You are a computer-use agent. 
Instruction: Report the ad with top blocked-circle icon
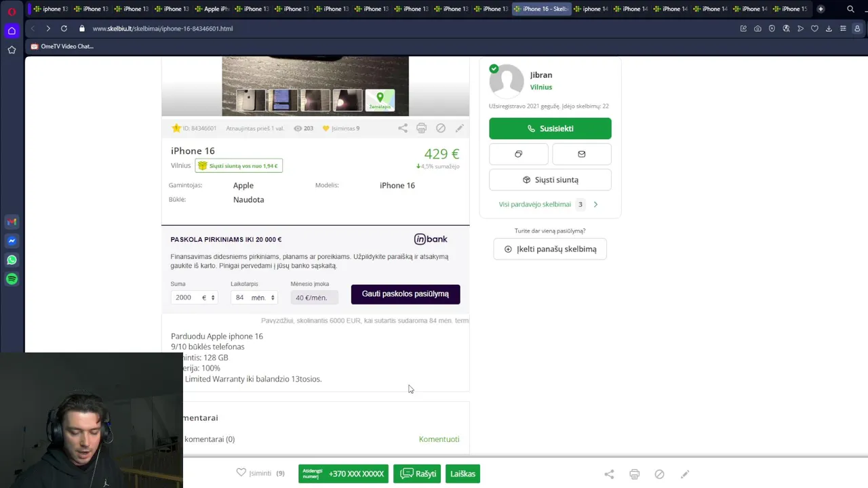point(440,128)
